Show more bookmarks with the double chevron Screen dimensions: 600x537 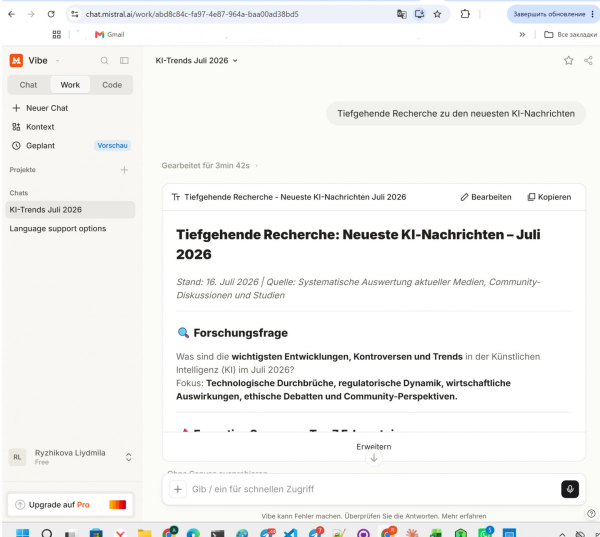point(522,34)
